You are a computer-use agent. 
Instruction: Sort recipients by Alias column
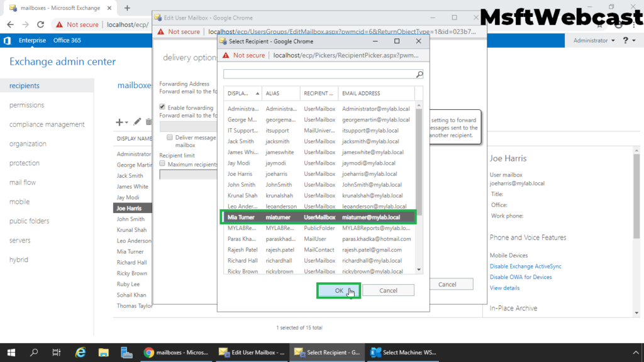point(281,94)
